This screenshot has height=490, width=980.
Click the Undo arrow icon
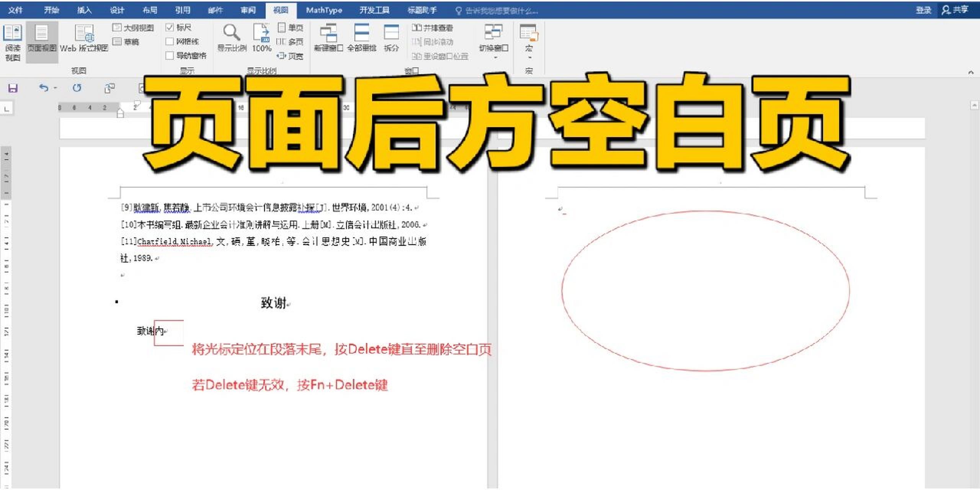pos(44,88)
